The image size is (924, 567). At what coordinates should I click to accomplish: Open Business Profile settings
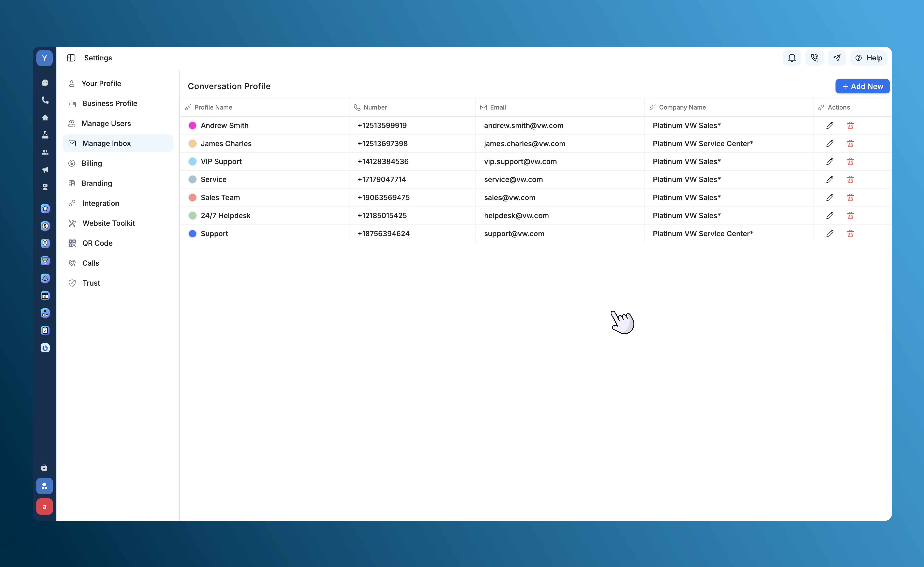109,103
